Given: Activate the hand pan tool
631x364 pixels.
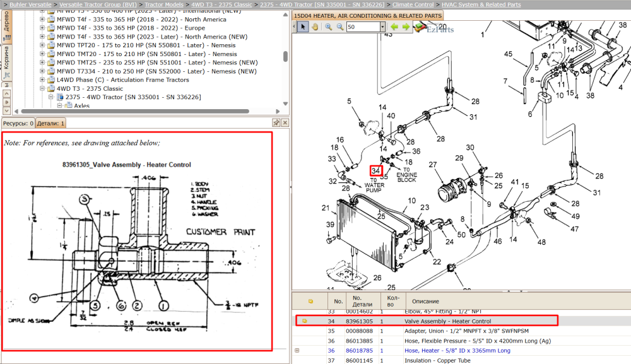Looking at the screenshot, I should (x=315, y=26).
